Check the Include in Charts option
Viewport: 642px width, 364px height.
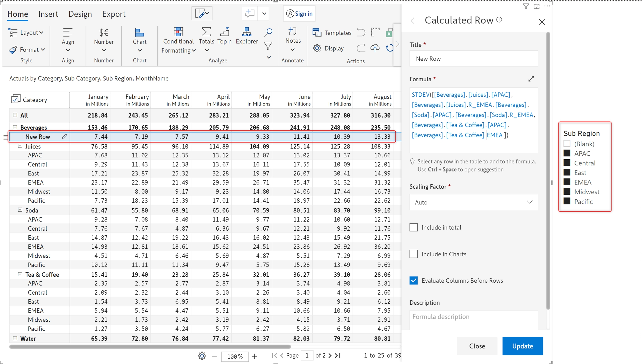(x=414, y=254)
